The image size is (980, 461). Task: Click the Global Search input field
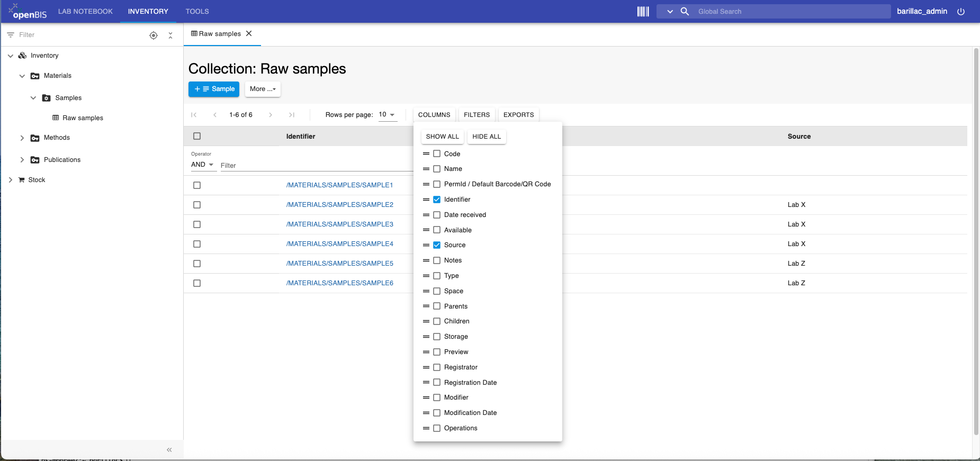tap(793, 12)
